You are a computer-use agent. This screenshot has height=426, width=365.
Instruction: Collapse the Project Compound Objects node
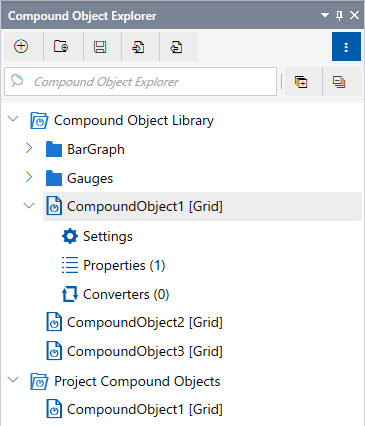13,379
